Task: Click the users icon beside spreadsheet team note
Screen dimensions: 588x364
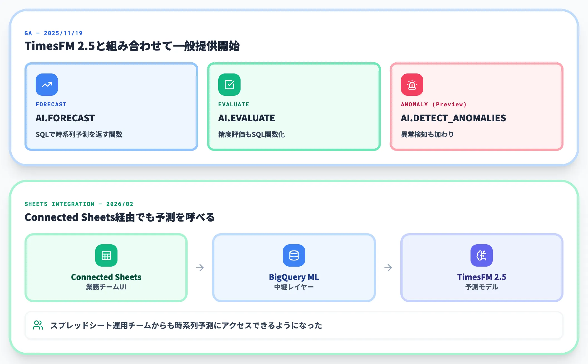Action: [x=38, y=325]
